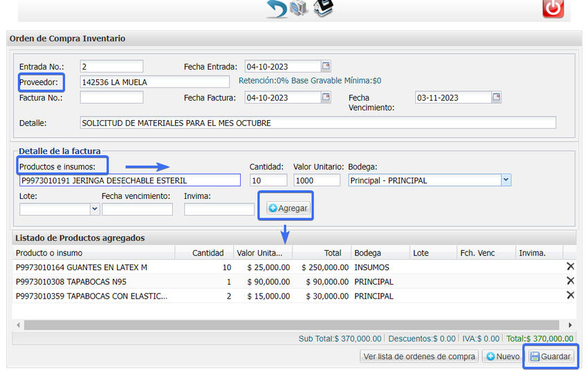This screenshot has height=380, width=588.
Task: Sort by Invima. column header
Action: tap(540, 253)
